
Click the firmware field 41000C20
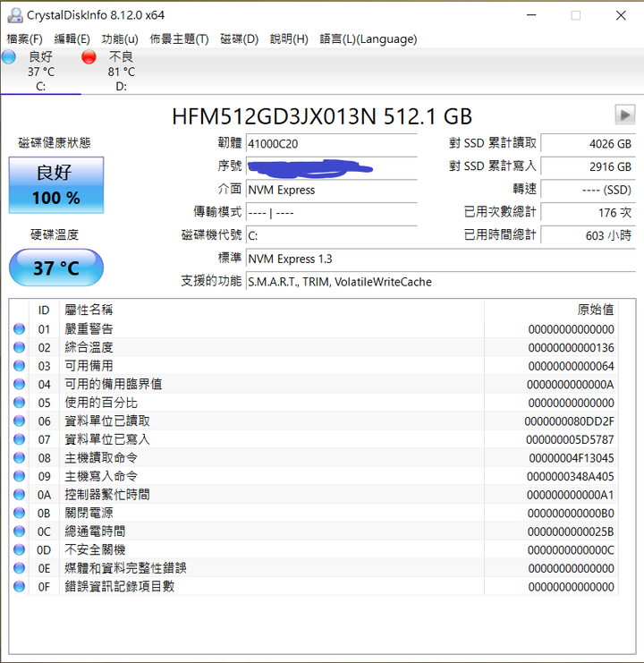tap(332, 144)
